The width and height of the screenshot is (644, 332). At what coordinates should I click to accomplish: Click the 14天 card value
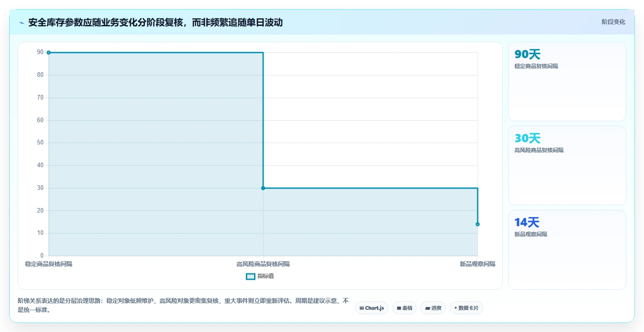[x=527, y=223]
